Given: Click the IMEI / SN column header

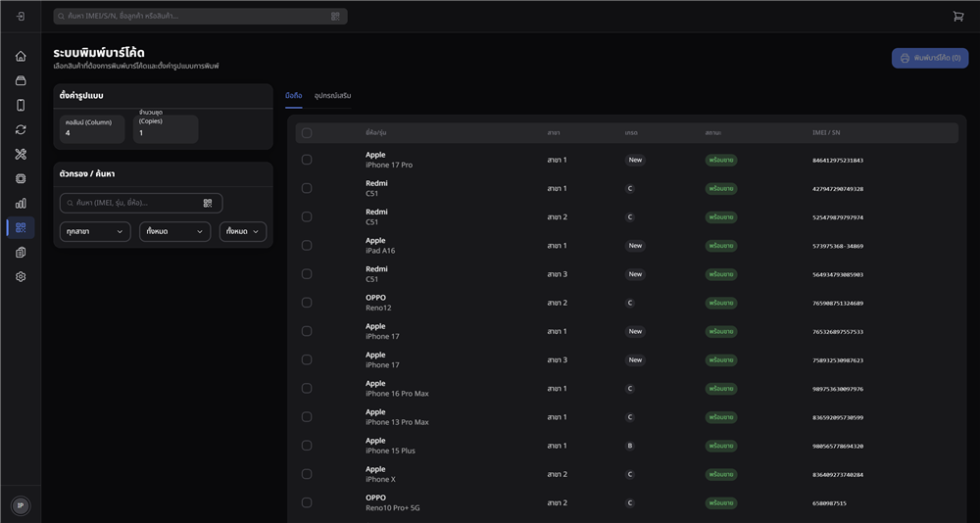Looking at the screenshot, I should 826,133.
